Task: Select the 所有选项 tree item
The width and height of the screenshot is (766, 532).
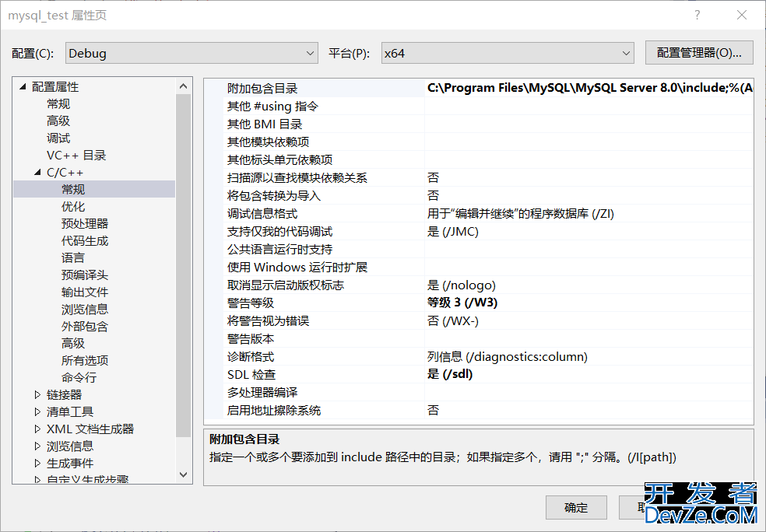Action: 85,360
